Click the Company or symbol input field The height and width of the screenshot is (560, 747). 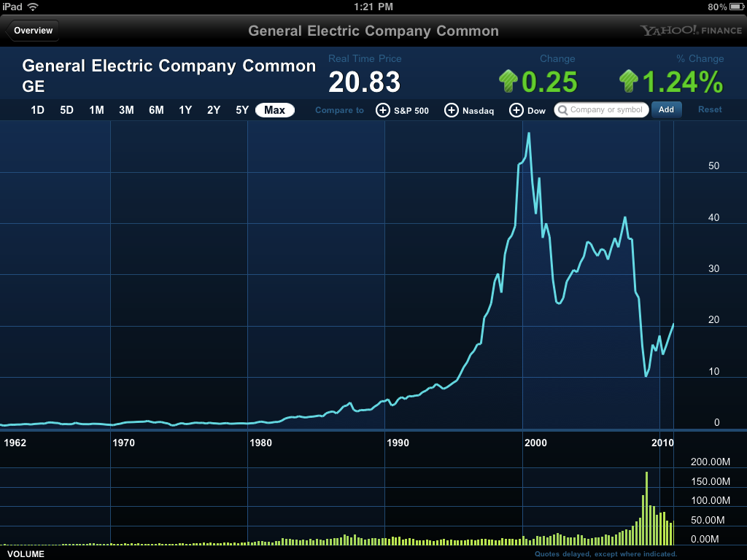coord(601,109)
